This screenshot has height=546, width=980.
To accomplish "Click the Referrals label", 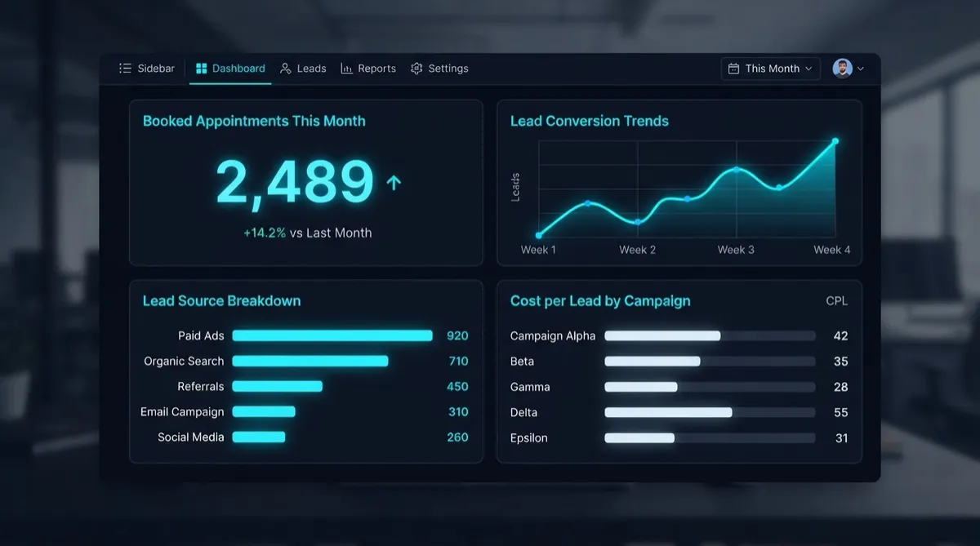I will point(201,386).
